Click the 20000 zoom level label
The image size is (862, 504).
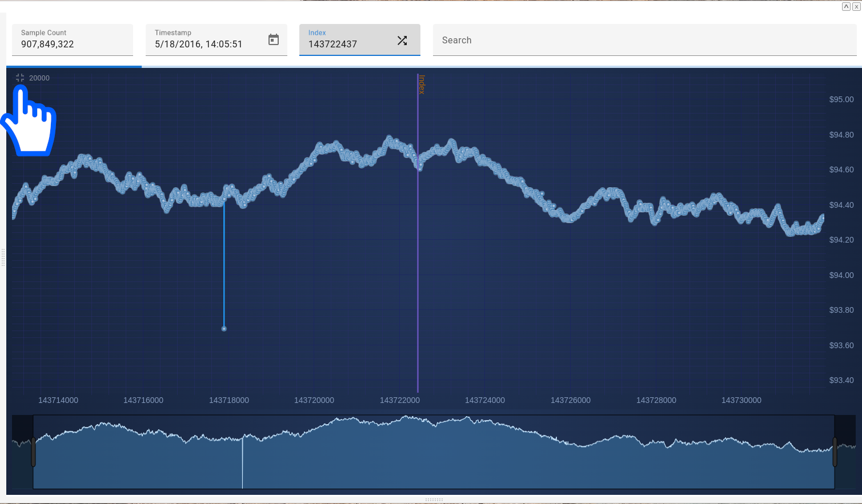(x=39, y=78)
